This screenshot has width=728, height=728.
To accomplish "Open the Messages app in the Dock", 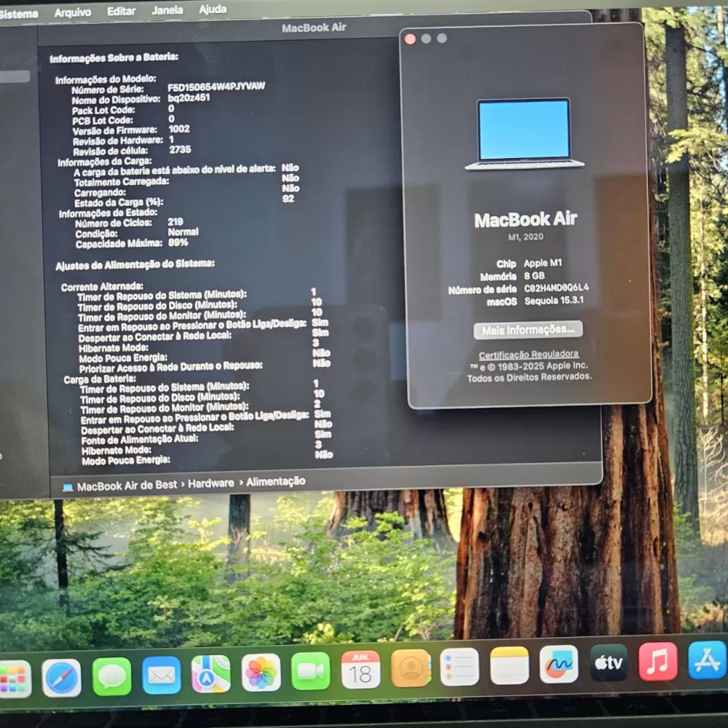I will [x=111, y=676].
